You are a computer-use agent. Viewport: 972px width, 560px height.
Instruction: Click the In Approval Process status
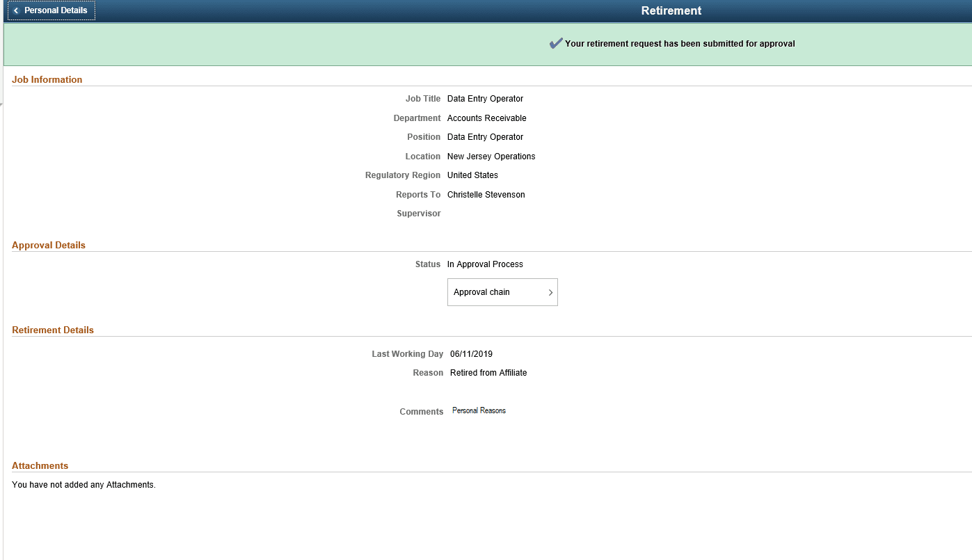(485, 264)
